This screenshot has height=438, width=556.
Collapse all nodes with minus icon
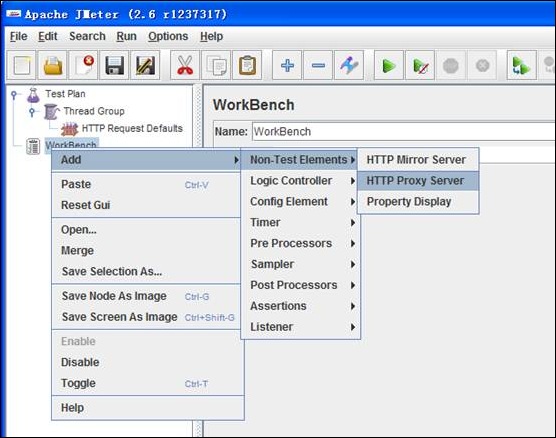pyautogui.click(x=318, y=65)
